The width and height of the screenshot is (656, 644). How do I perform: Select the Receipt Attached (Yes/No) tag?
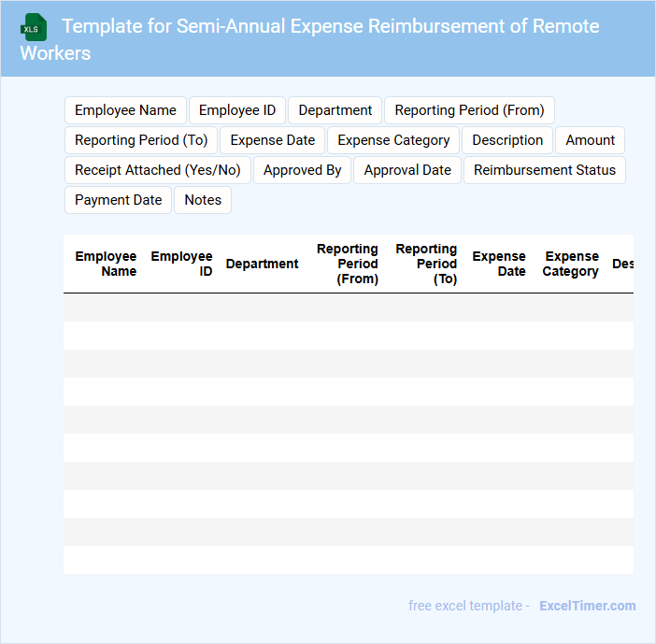pos(158,170)
